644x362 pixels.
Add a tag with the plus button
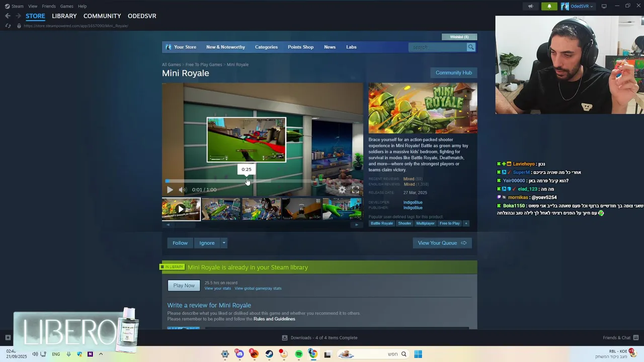pyautogui.click(x=466, y=223)
